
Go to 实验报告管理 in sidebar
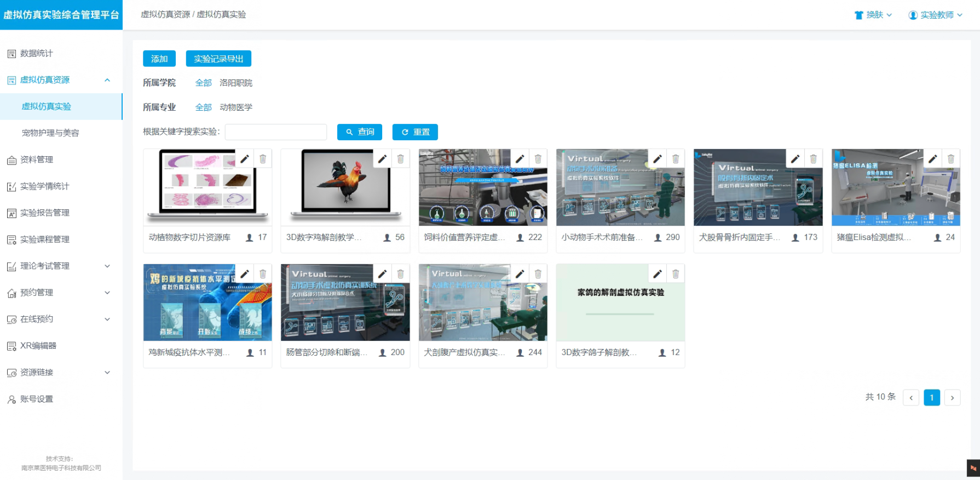coord(45,213)
